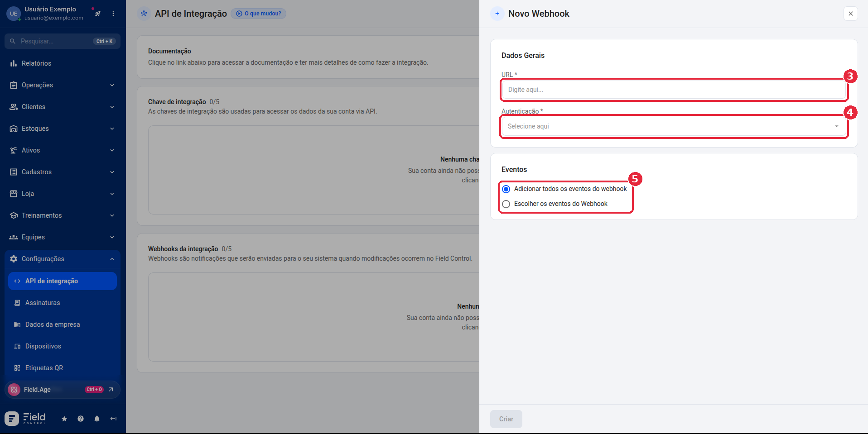Click the Field Control logo
This screenshot has width=868, height=434.
(25, 419)
